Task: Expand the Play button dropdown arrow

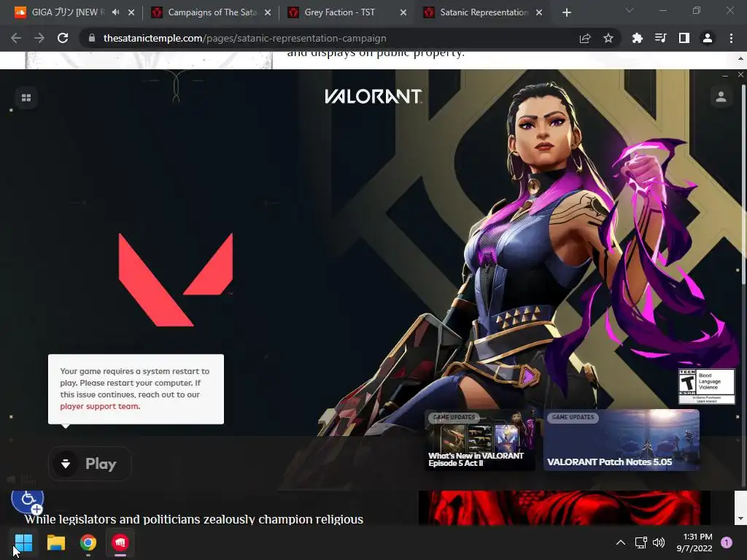Action: point(66,463)
